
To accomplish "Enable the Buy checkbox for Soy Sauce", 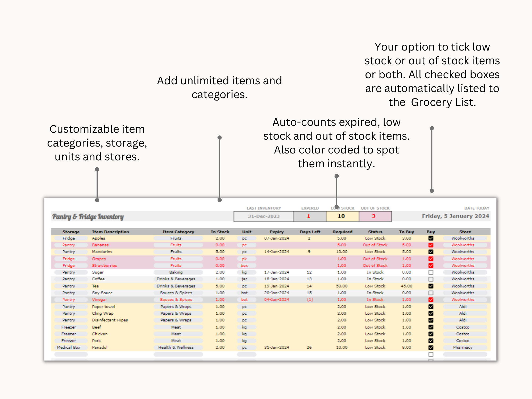I will tap(431, 293).
